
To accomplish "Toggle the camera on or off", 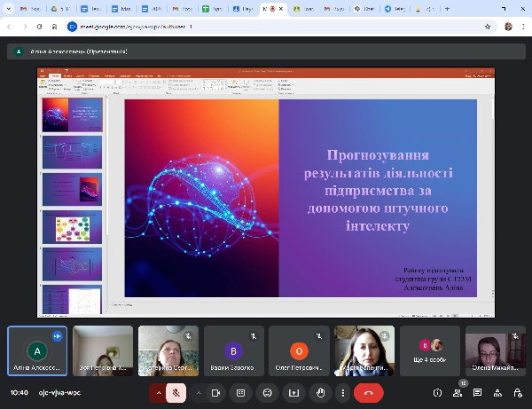I will click(x=214, y=392).
